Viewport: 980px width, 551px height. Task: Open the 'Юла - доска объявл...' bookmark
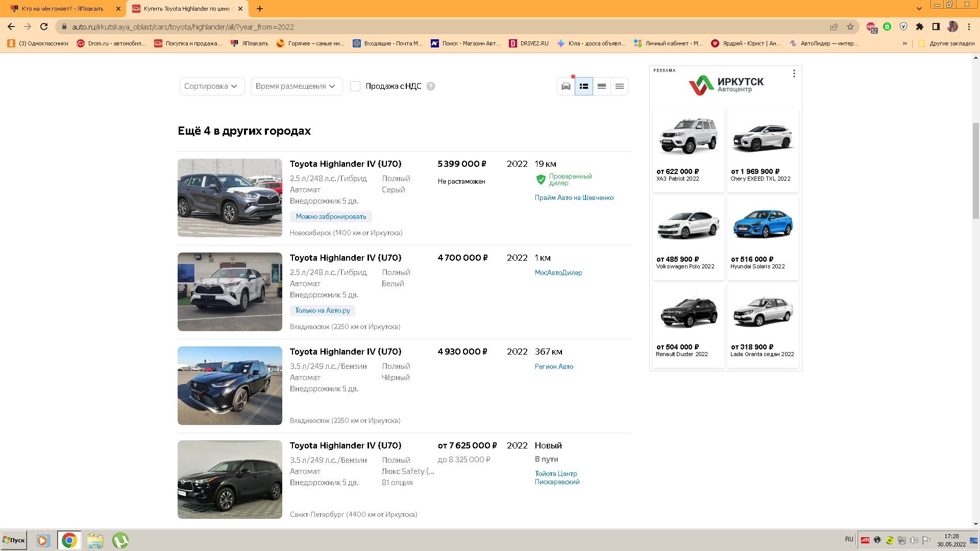coord(591,43)
